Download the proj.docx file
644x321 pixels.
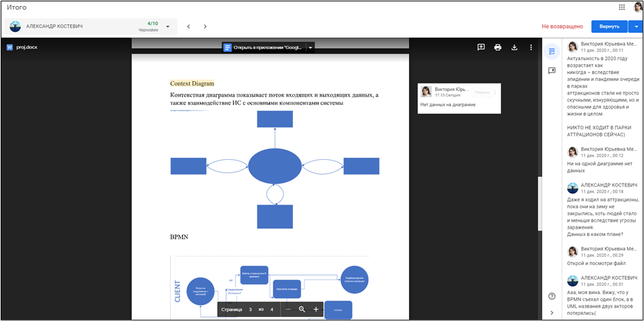(514, 47)
